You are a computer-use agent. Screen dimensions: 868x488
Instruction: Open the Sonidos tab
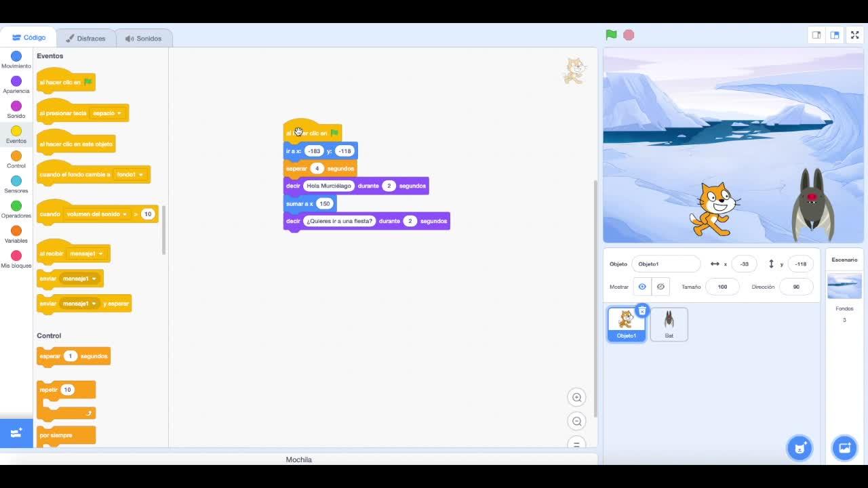tap(143, 39)
